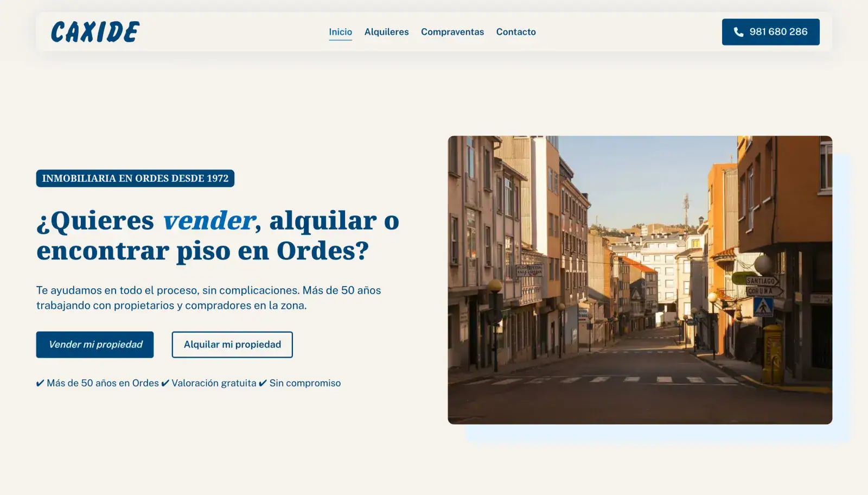
Task: Call the 981 680 286 phone button
Action: [770, 32]
